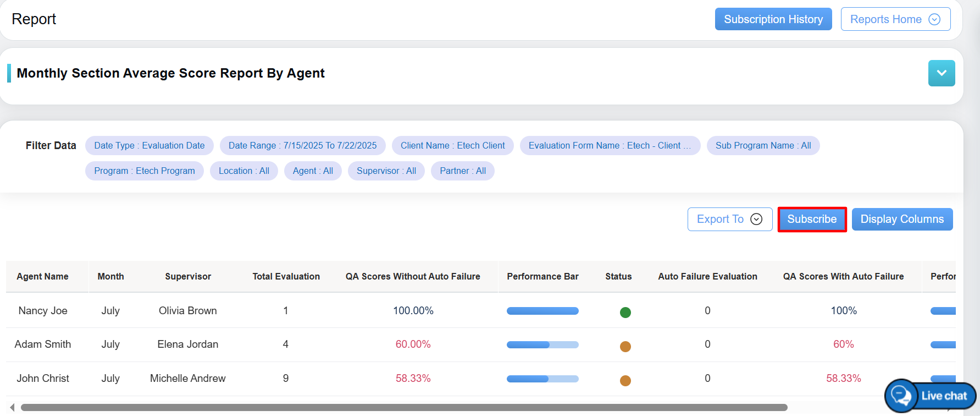Click the Supervisor : All filter chip
This screenshot has height=416, width=980.
coord(386,171)
